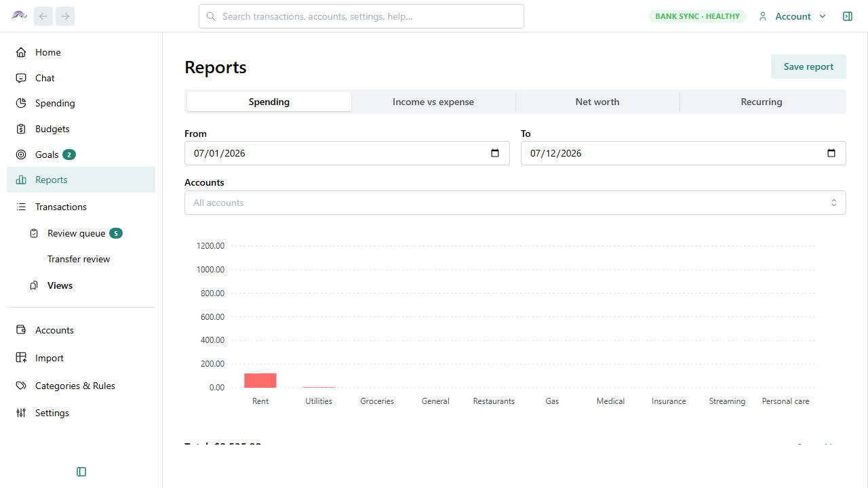The image size is (868, 488).
Task: Click the Save report button
Action: 808,66
